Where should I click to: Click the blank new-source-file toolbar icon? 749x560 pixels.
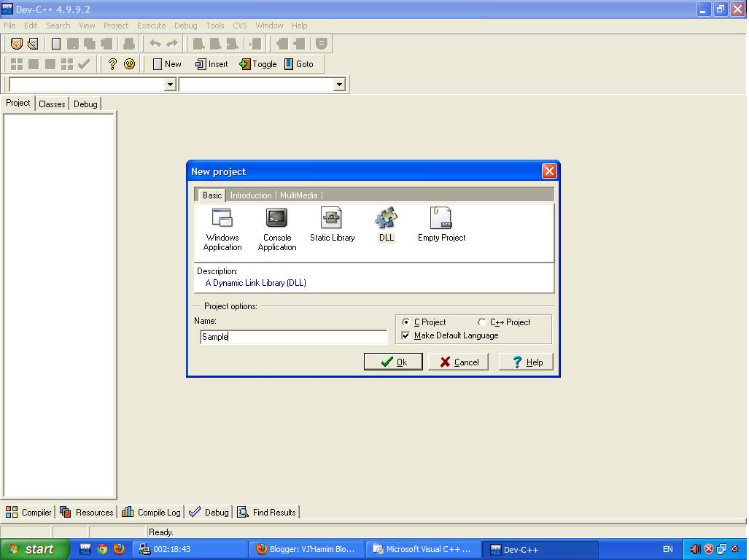pyautogui.click(x=56, y=44)
